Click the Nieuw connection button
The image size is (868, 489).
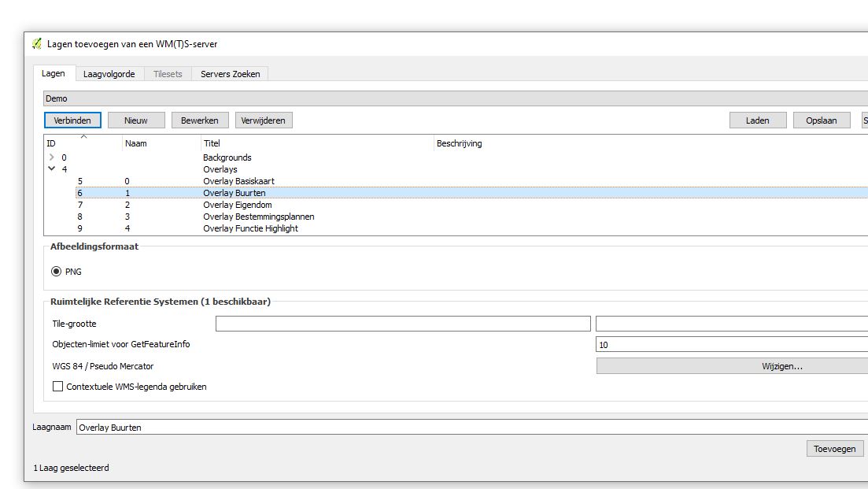pos(136,120)
